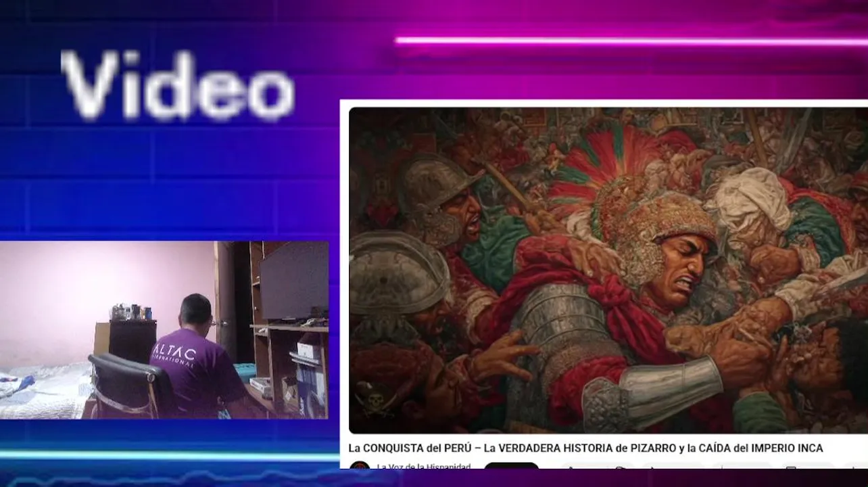The image size is (868, 487).
Task: Play the Conquista del Perú video thumbnail
Action: pos(608,270)
